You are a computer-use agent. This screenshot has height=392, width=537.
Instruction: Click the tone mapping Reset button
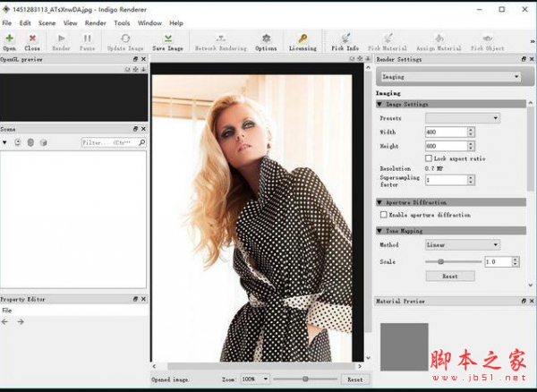pos(450,276)
